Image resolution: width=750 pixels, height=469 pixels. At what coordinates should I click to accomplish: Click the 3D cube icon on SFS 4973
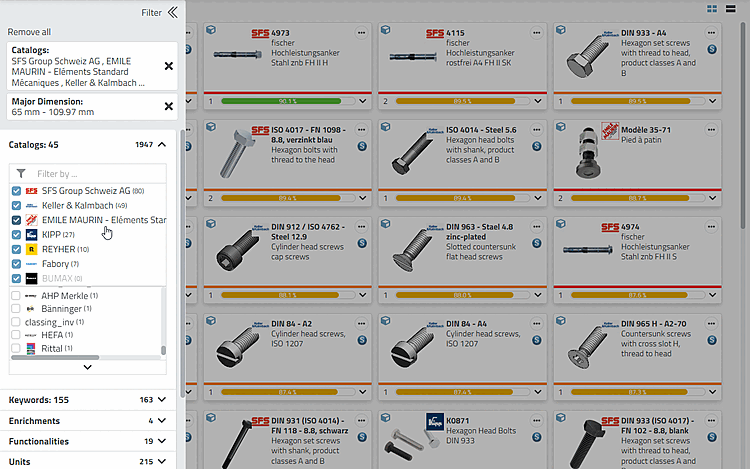click(x=211, y=30)
